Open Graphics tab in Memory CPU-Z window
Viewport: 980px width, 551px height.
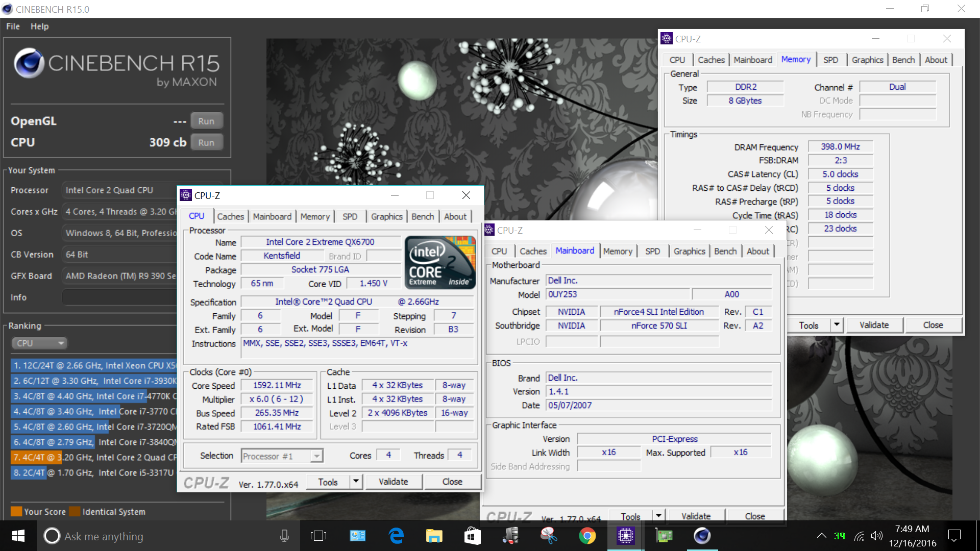click(867, 60)
